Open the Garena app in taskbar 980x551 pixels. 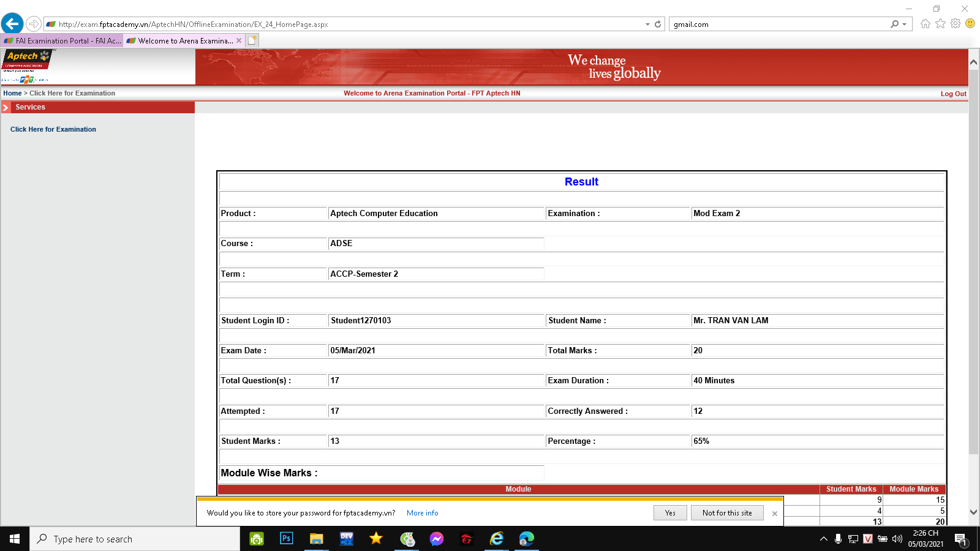click(467, 539)
